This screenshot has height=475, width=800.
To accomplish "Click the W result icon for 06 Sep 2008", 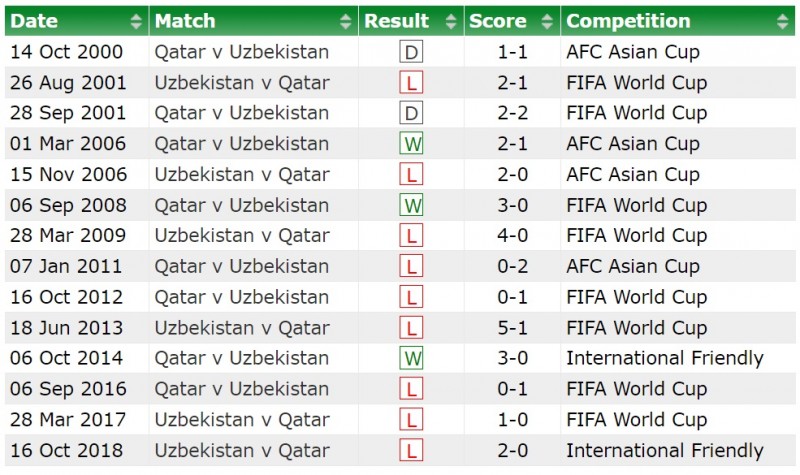I will pyautogui.click(x=410, y=206).
